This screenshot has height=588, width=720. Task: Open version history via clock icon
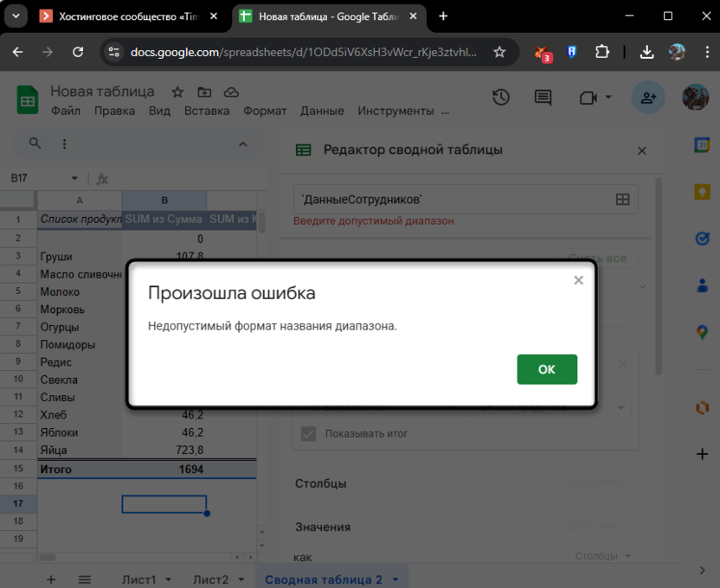(501, 98)
